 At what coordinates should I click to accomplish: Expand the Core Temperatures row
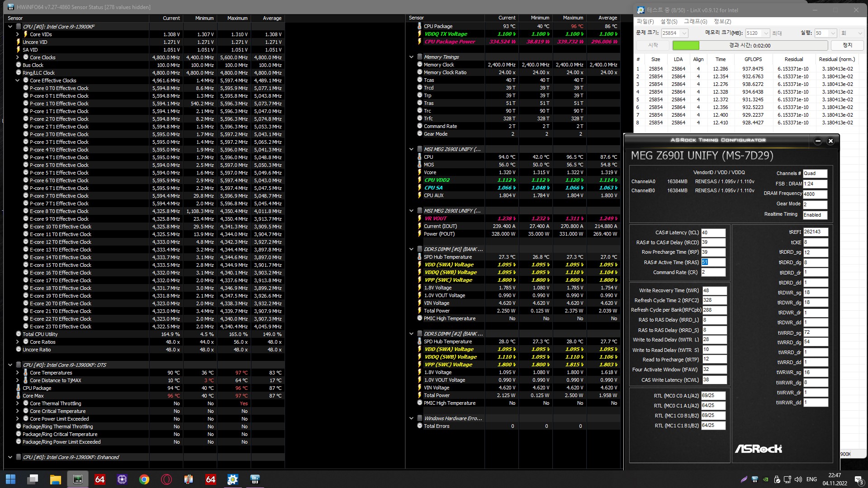(18, 373)
